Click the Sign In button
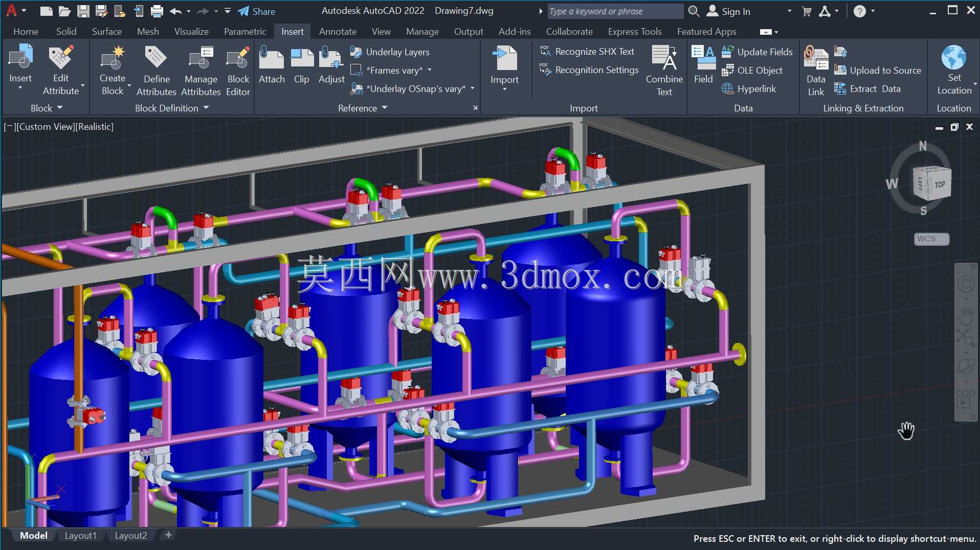 pos(729,11)
